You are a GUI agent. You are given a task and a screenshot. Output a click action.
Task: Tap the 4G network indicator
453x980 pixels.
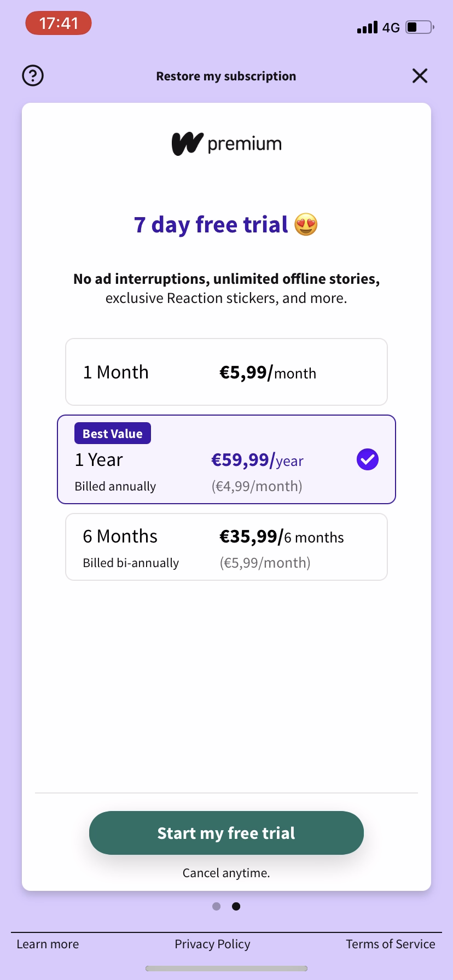[390, 27]
